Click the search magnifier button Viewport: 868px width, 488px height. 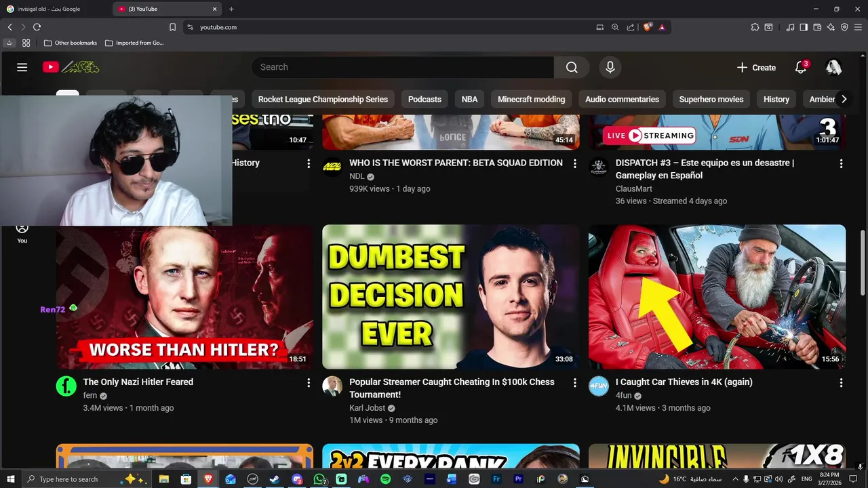pyautogui.click(x=572, y=67)
